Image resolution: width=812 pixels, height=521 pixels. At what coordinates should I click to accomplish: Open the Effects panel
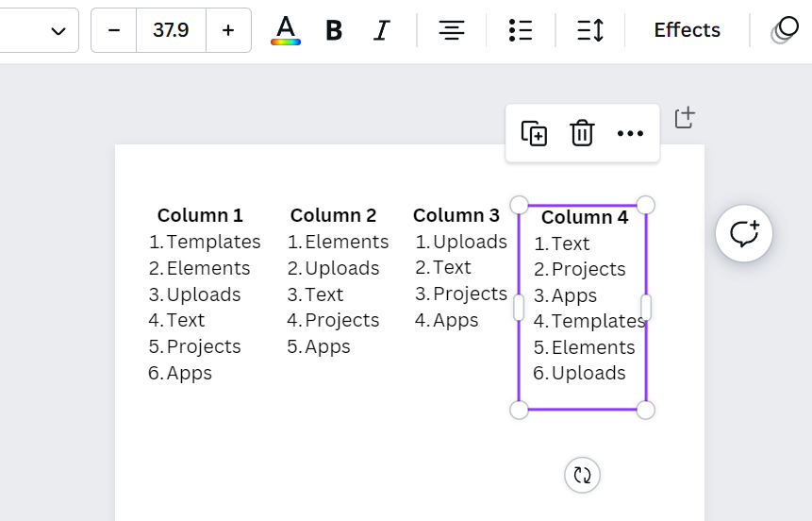click(687, 30)
